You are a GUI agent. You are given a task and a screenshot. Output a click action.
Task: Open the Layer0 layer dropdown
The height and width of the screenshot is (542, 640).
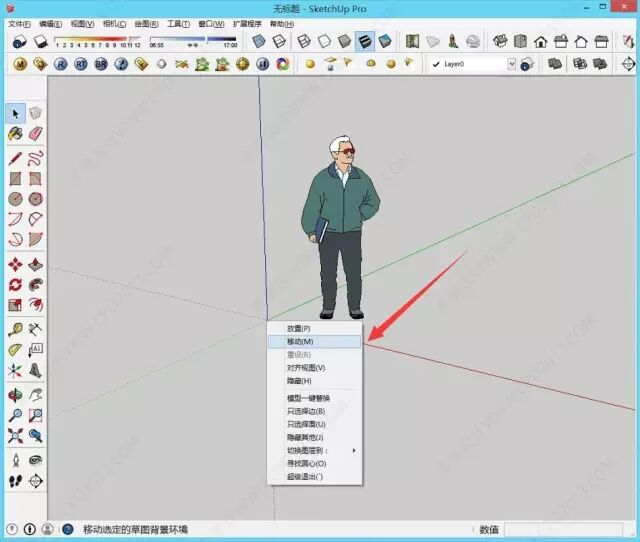511,64
